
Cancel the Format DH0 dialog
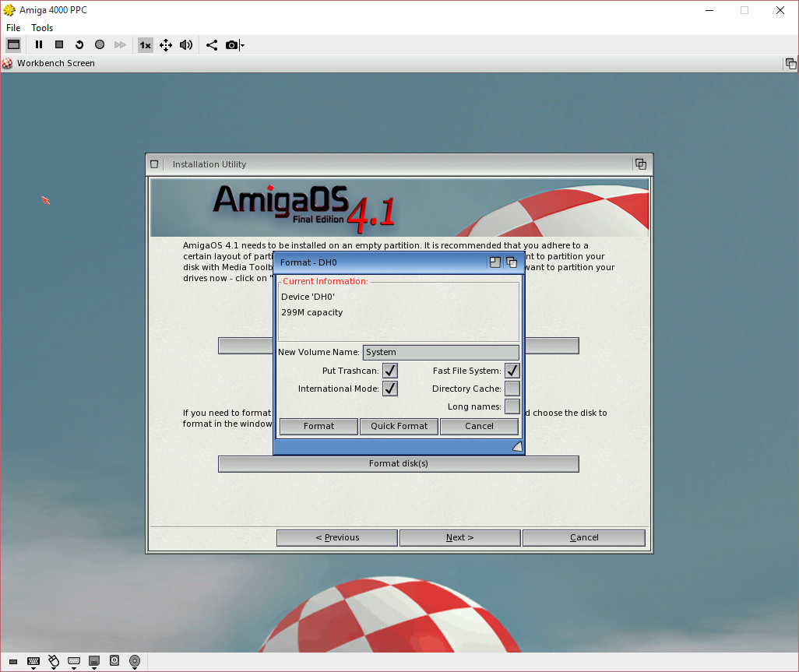coord(479,426)
